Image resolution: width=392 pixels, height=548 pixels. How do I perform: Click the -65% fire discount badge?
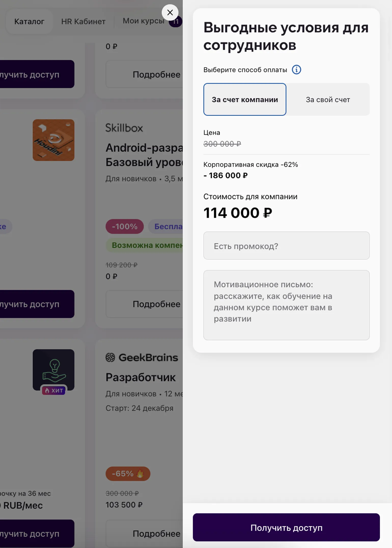coord(128,474)
